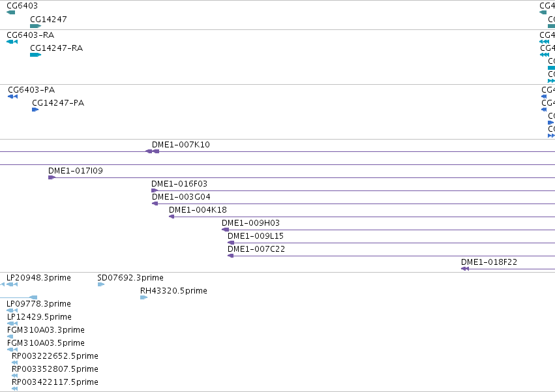
Task: Select the RH43320.5prime EST arrow
Action: [143, 297]
